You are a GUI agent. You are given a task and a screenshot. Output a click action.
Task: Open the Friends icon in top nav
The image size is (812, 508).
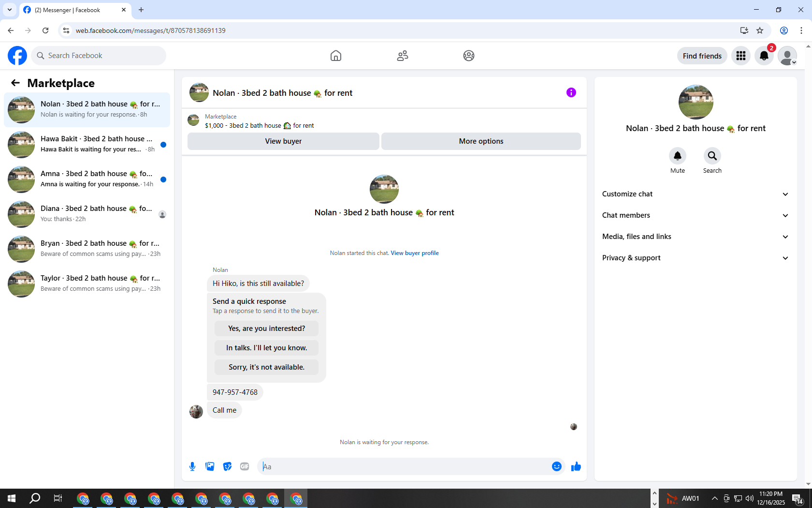pyautogui.click(x=403, y=56)
